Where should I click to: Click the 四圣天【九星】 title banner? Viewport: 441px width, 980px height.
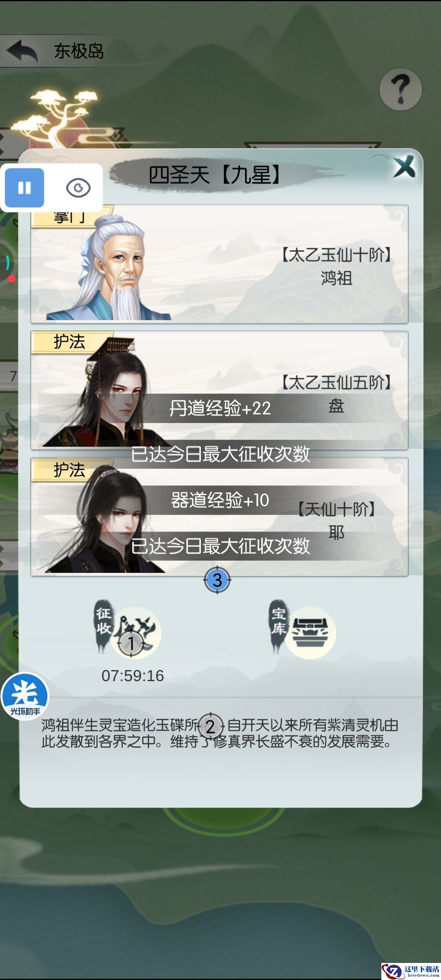[x=214, y=175]
